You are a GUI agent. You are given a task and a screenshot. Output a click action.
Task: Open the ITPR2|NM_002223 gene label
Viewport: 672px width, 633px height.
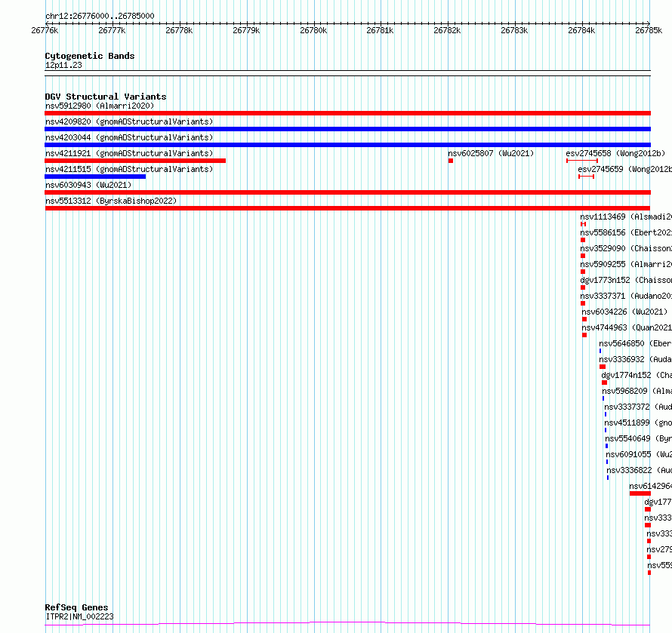(x=80, y=616)
